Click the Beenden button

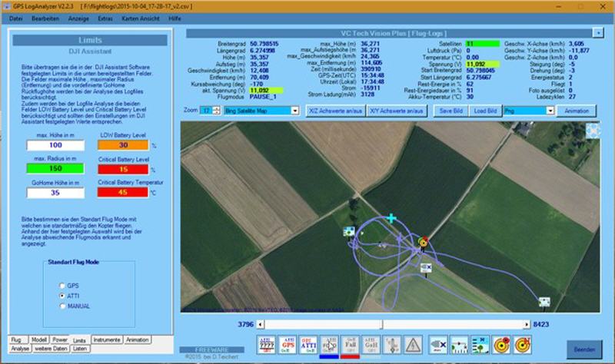pos(584,349)
